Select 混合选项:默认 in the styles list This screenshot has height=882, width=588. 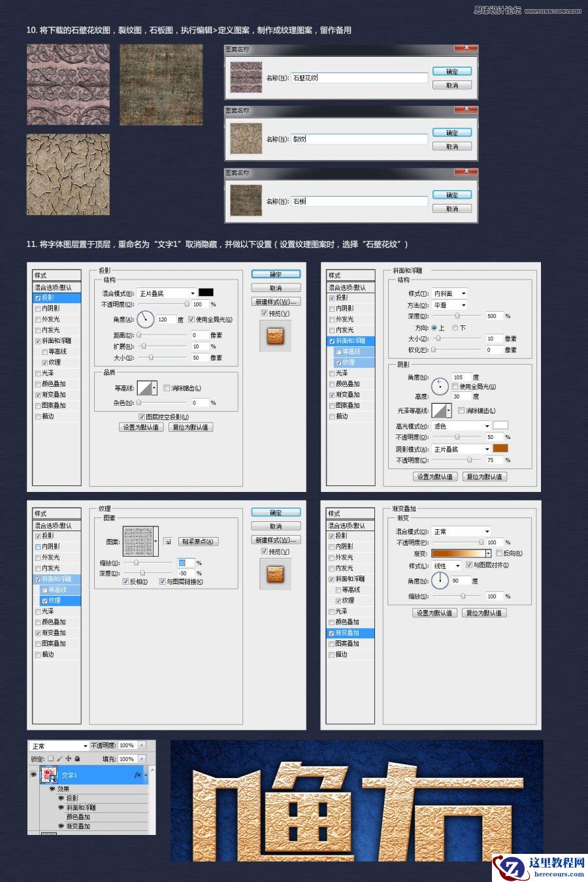tap(56, 287)
